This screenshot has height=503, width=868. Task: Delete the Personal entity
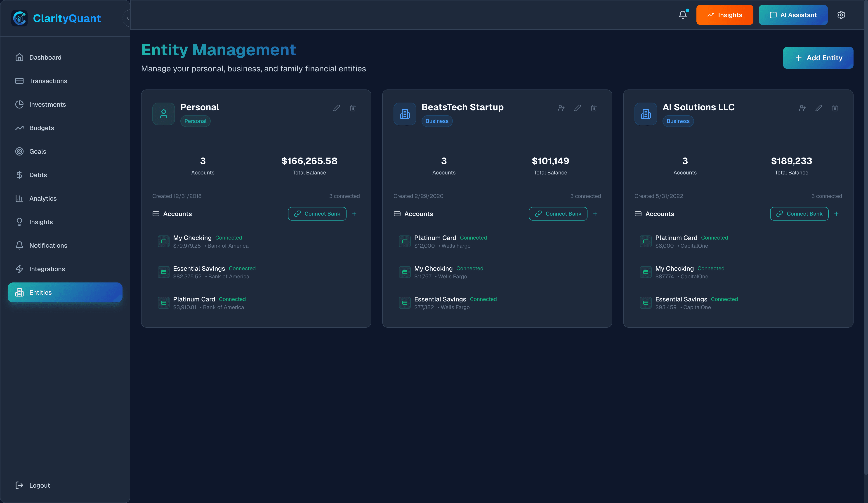[353, 108]
